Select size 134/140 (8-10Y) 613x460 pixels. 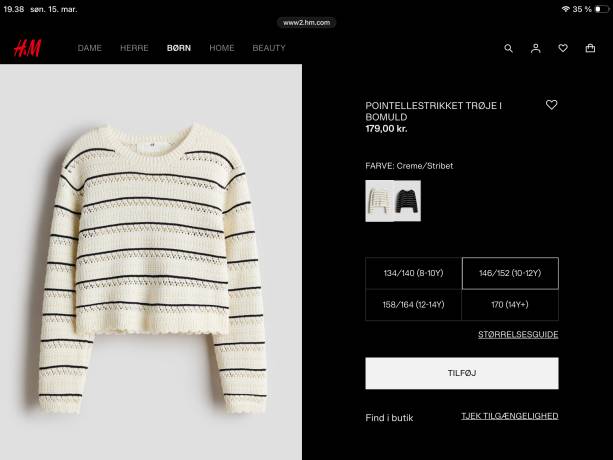414,273
